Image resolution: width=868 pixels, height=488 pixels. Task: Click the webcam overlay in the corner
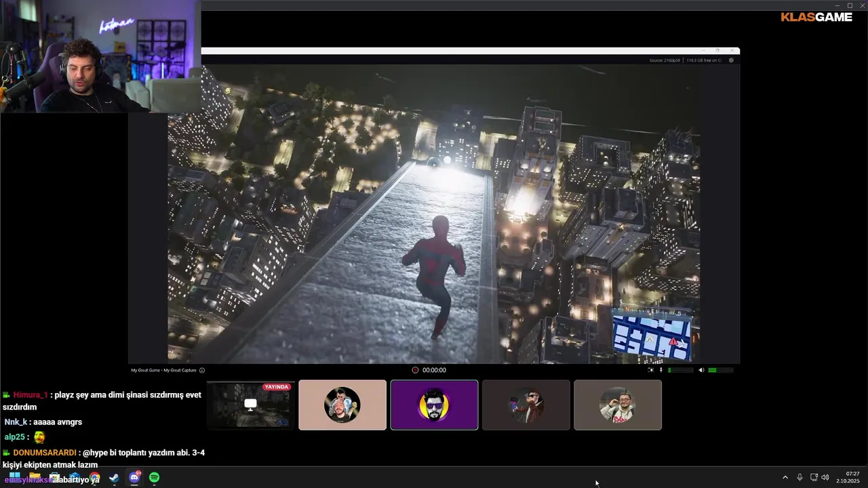pyautogui.click(x=100, y=56)
